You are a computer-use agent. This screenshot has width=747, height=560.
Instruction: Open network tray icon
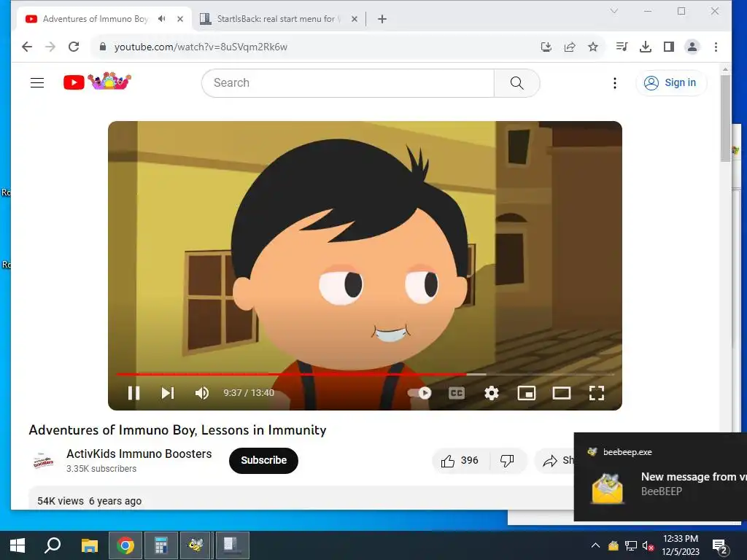pos(631,545)
